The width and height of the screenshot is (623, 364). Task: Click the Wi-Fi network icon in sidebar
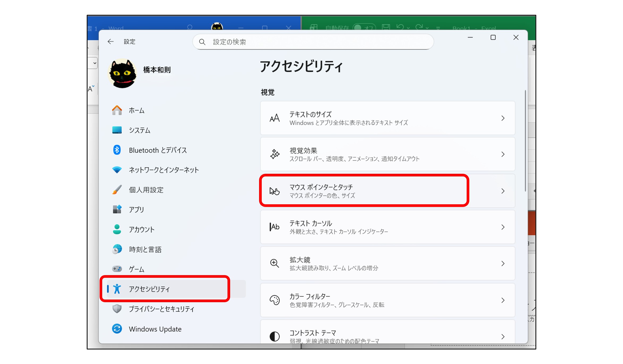click(x=117, y=170)
